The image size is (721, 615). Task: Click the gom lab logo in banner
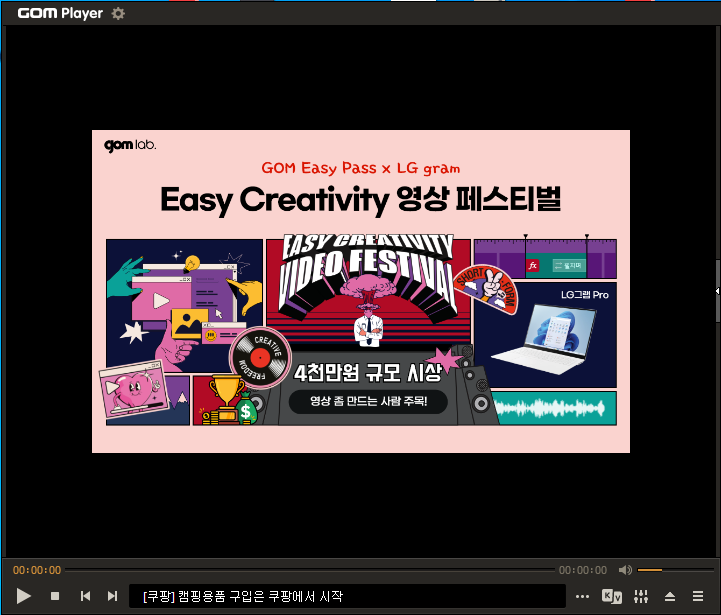pos(130,145)
